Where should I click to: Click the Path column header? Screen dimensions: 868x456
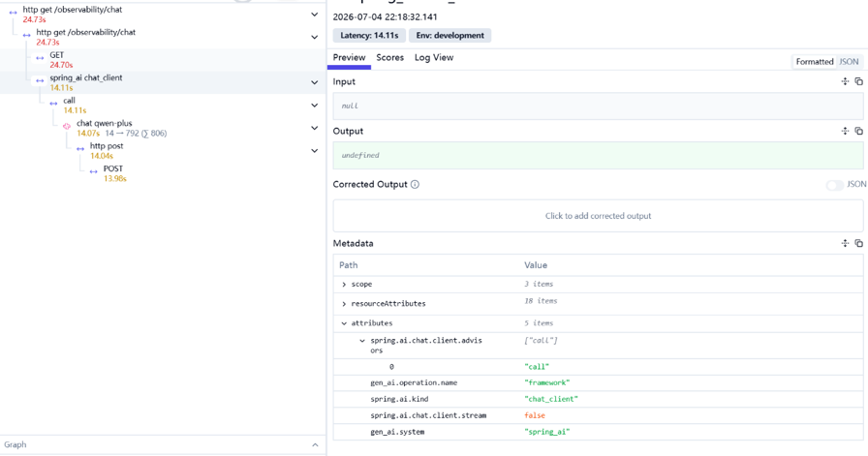[x=348, y=265]
